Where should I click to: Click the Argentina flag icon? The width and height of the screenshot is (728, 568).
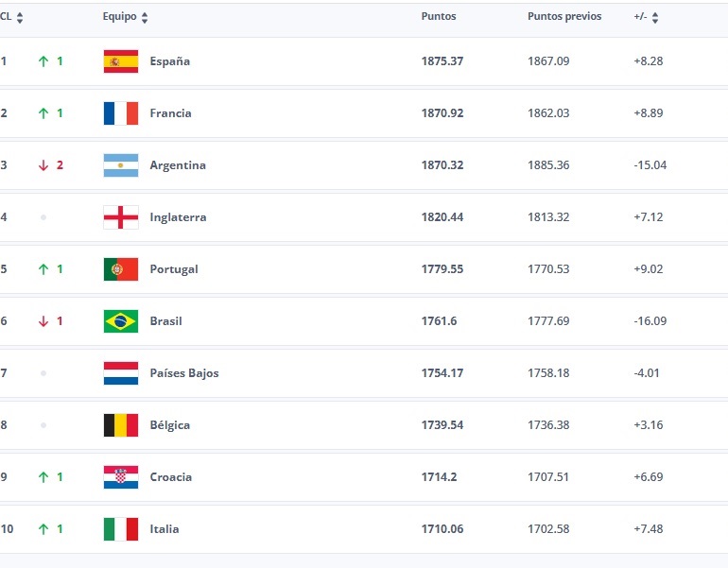(120, 165)
